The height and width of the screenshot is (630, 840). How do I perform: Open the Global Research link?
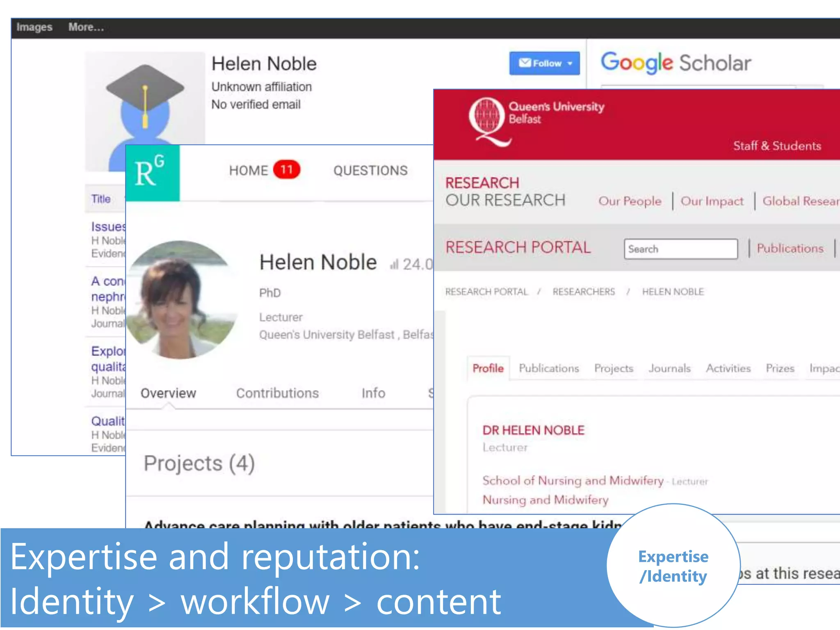click(801, 201)
